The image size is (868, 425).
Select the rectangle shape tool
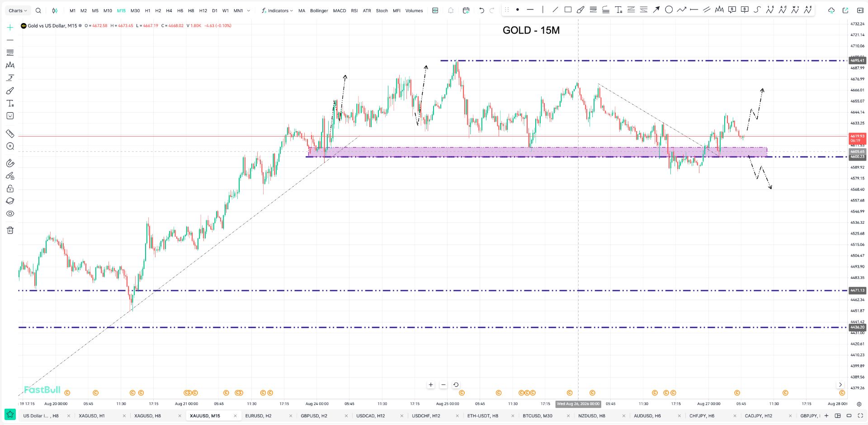tap(568, 9)
